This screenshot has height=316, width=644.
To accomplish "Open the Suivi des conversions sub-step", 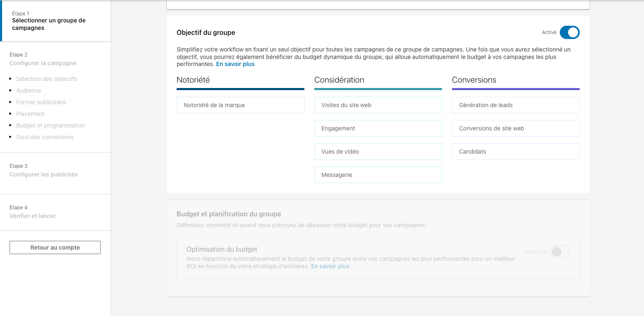I will click(45, 137).
